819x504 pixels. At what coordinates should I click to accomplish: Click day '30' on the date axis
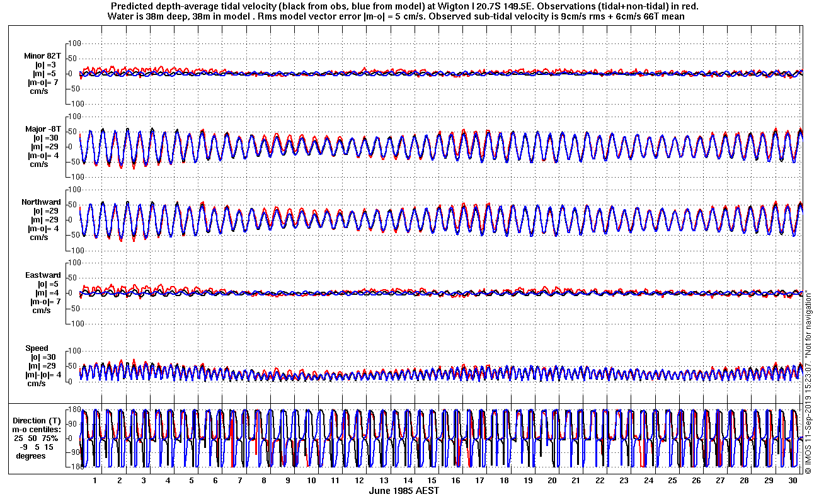793,481
